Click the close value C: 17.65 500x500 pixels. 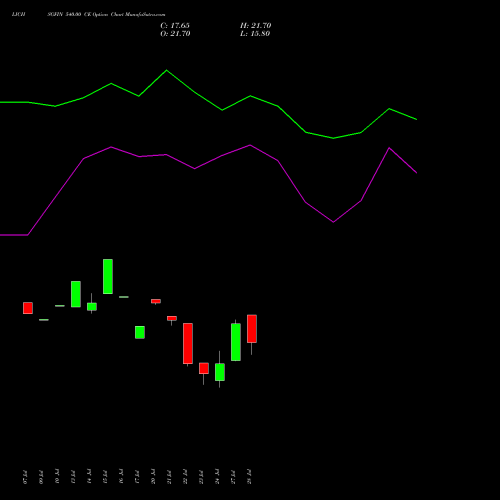tap(175, 26)
